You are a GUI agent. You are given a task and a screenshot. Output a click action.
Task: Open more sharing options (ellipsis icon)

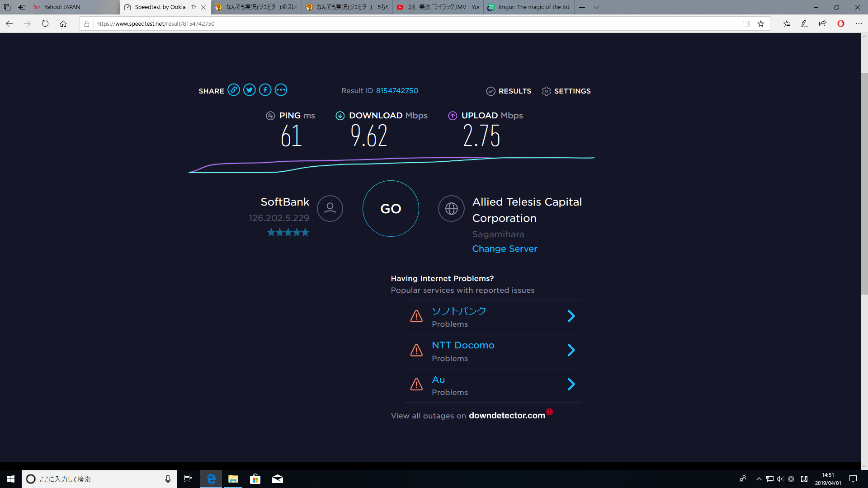[281, 90]
